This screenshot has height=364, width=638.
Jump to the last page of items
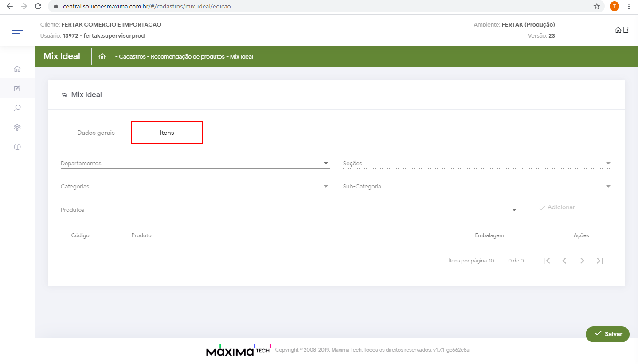(x=600, y=261)
